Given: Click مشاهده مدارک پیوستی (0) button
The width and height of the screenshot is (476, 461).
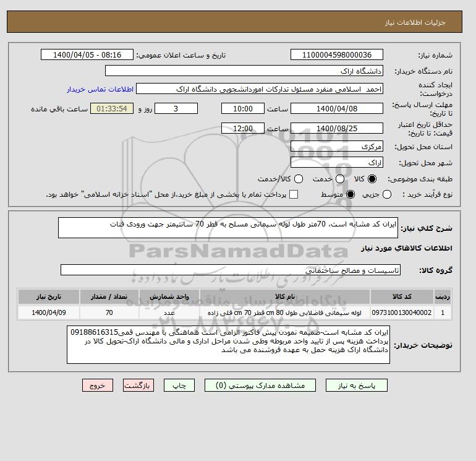Looking at the screenshot, I should click(260, 386).
